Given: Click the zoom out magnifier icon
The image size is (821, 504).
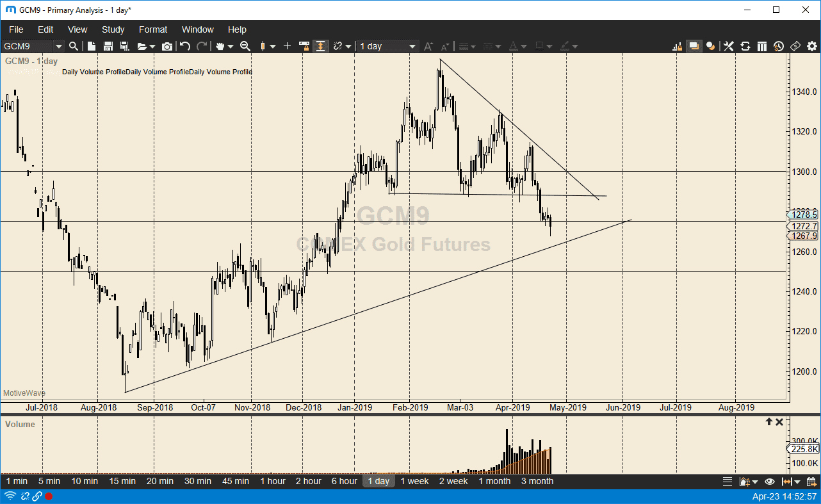Looking at the screenshot, I should pos(245,46).
